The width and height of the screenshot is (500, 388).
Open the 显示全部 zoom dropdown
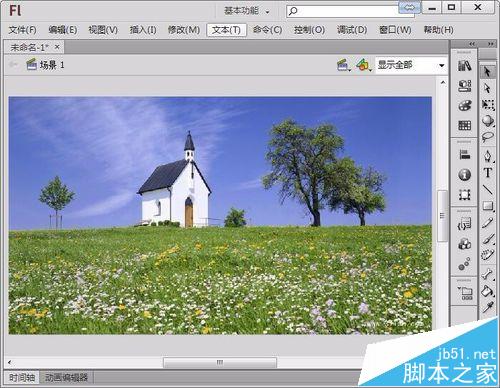click(411, 65)
